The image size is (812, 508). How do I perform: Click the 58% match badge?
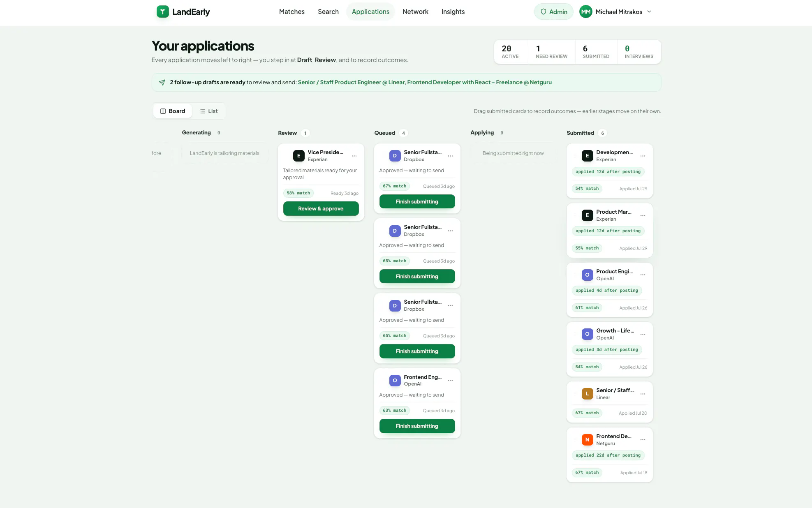point(298,193)
